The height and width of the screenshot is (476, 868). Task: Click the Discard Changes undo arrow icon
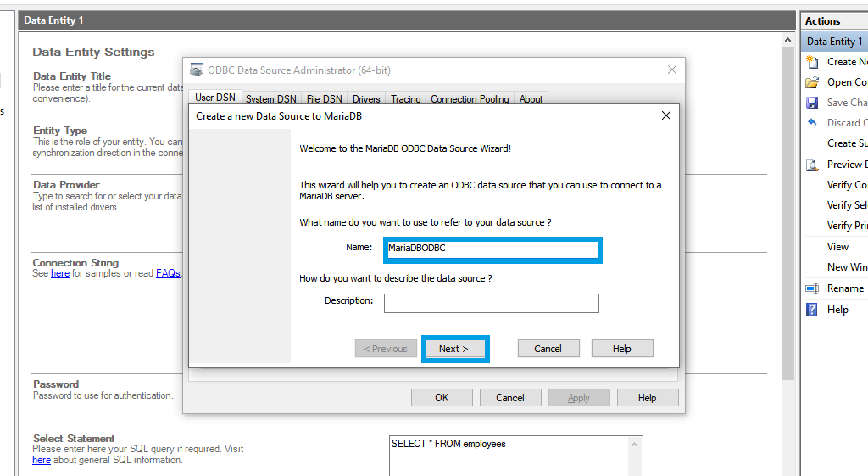[811, 123]
